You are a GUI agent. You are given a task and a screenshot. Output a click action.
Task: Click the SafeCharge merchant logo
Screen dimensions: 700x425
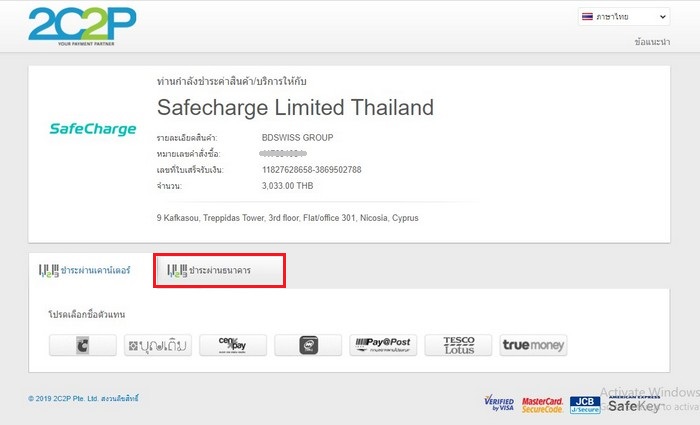click(x=92, y=129)
